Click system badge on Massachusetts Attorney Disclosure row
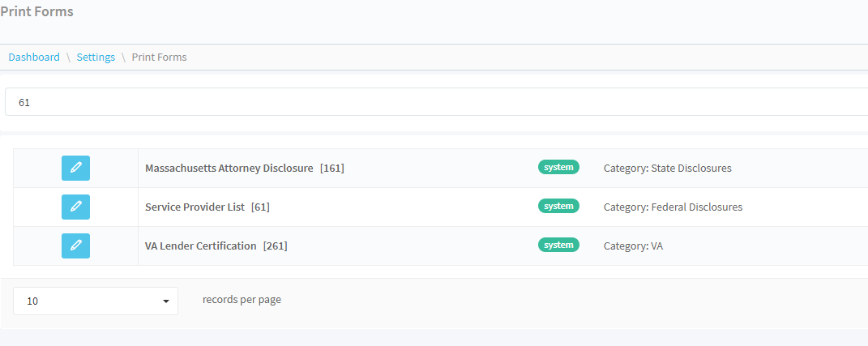 558,168
